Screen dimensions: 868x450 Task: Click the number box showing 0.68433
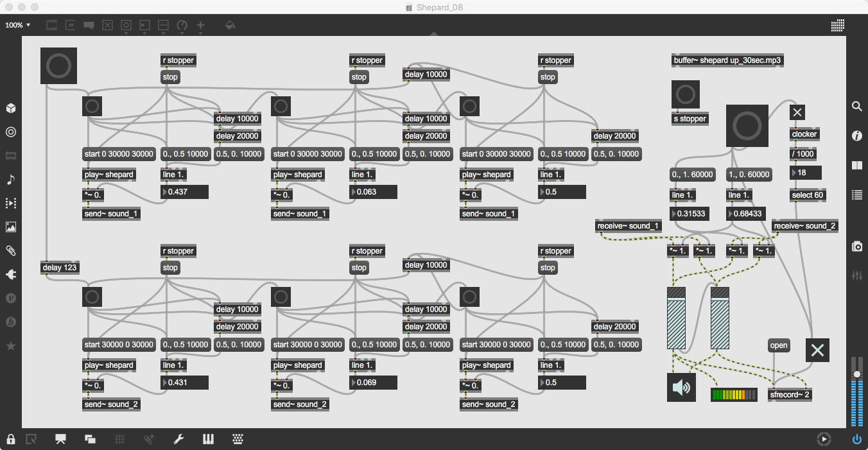click(747, 214)
